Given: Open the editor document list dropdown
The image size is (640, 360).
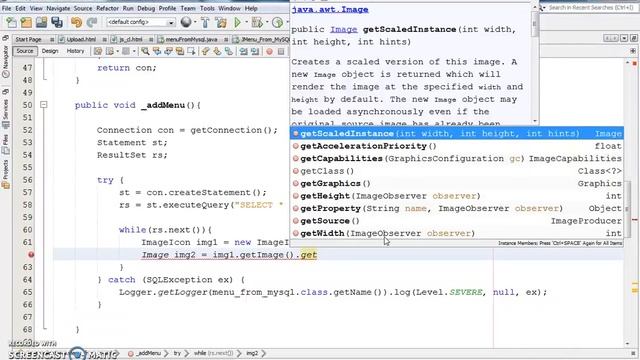Looking at the screenshot, I should (x=624, y=38).
